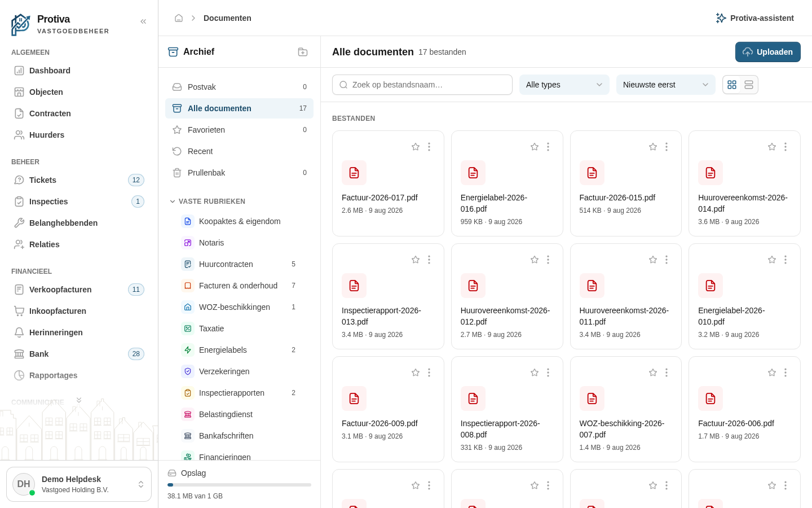Open the Alle types filter dropdown
Screen dimensions: 812x508
(x=564, y=85)
